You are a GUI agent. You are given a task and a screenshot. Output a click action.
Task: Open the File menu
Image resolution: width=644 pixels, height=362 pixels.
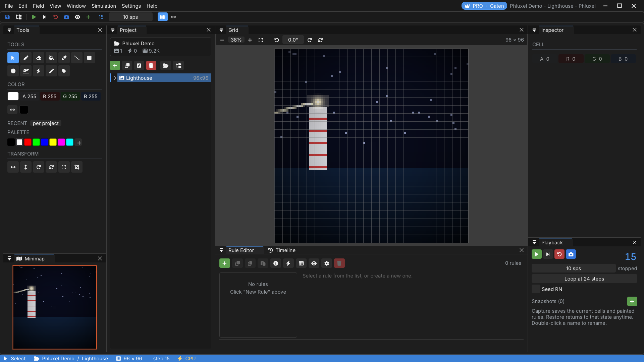pos(9,6)
